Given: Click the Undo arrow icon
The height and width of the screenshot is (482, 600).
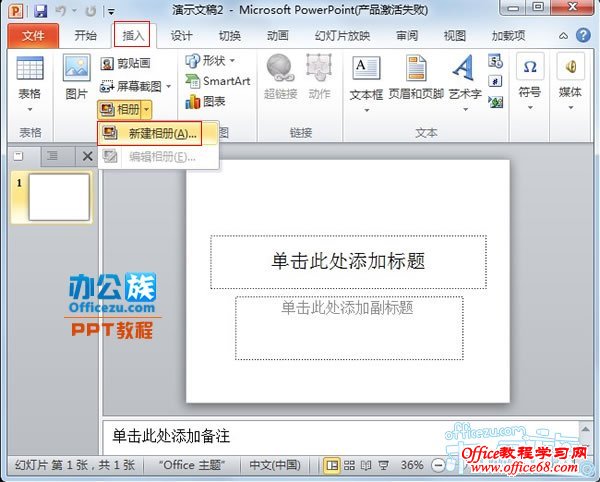Looking at the screenshot, I should click(x=61, y=11).
